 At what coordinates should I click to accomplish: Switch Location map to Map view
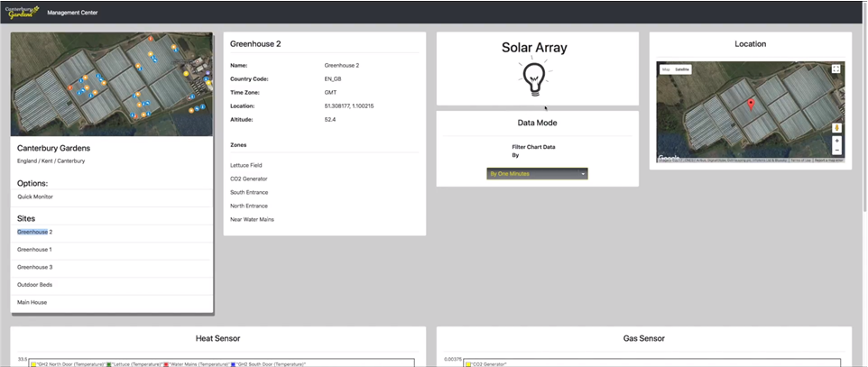(x=666, y=69)
